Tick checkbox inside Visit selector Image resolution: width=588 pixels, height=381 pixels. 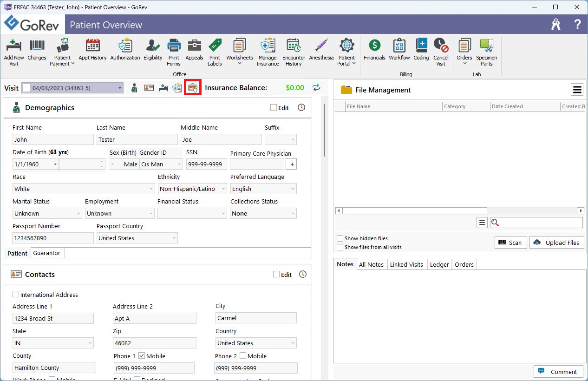pos(26,88)
